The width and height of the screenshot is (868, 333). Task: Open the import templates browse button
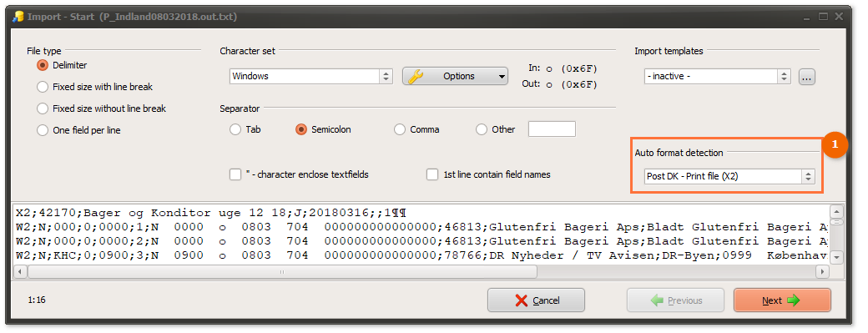click(x=806, y=77)
